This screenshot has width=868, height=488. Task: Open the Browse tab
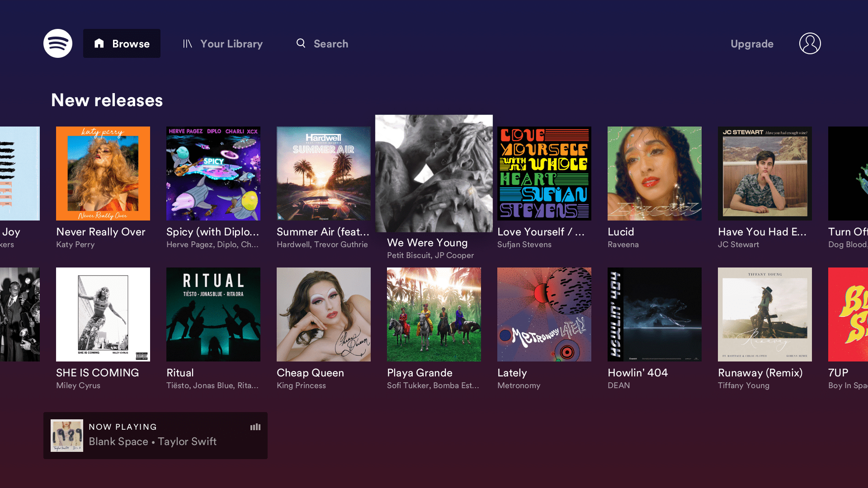click(122, 43)
